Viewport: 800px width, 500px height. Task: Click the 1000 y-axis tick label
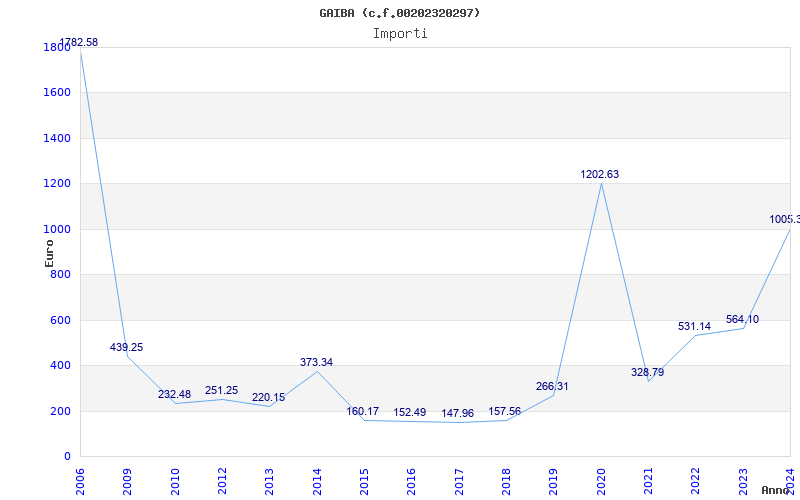[x=57, y=230]
